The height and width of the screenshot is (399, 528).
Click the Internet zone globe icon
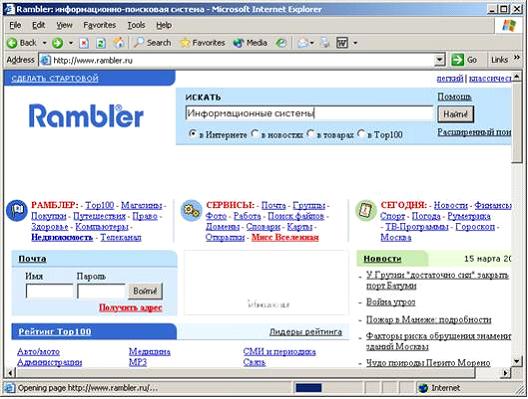coord(423,388)
